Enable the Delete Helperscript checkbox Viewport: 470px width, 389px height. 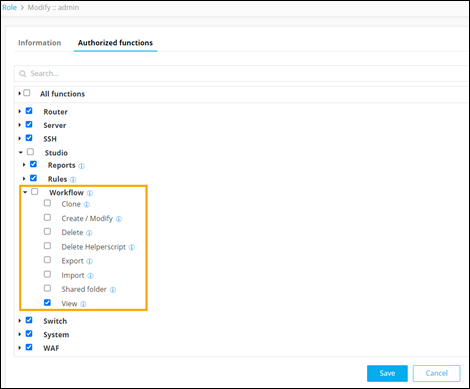click(x=47, y=246)
